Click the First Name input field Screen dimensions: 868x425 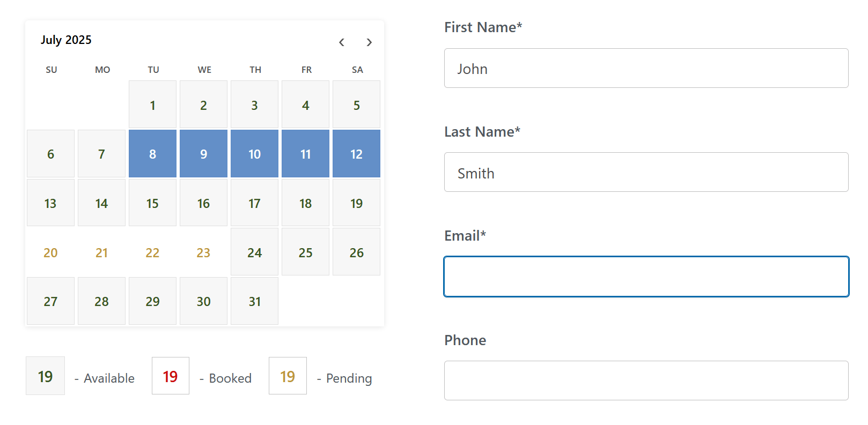[x=646, y=69]
